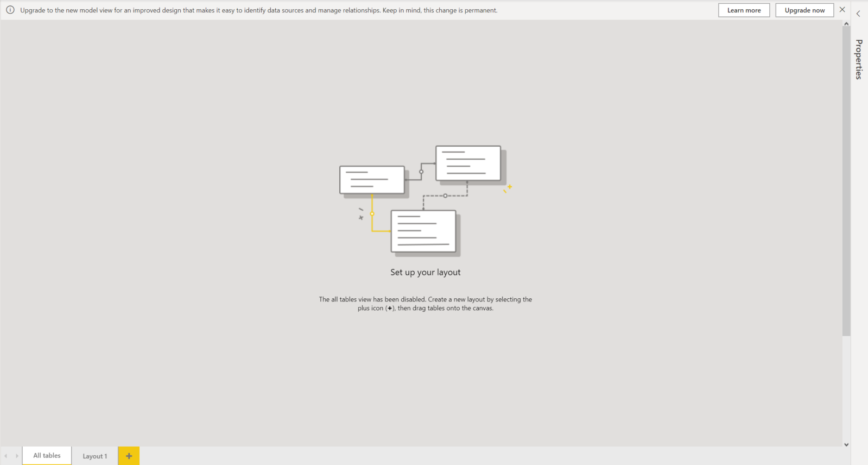Go to next layout tab arrow

coord(17,456)
